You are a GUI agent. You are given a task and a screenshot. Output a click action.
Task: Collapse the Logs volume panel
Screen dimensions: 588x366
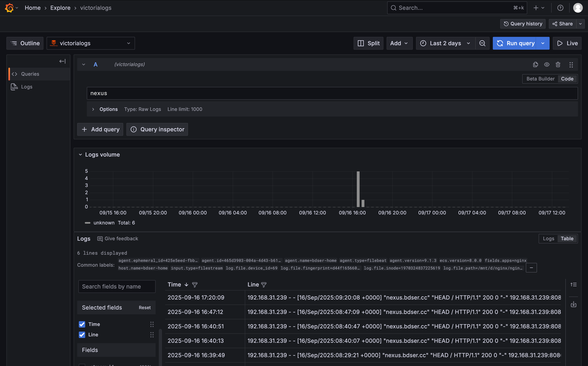tap(81, 154)
